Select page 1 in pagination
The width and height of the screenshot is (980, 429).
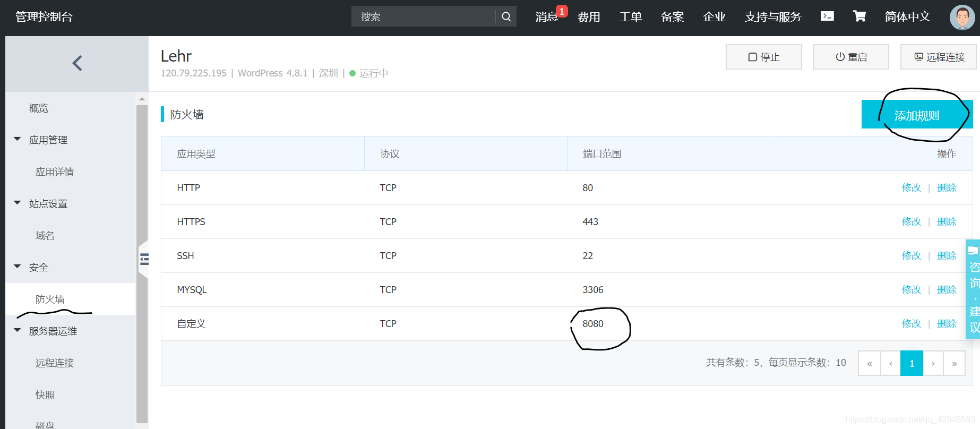(912, 364)
